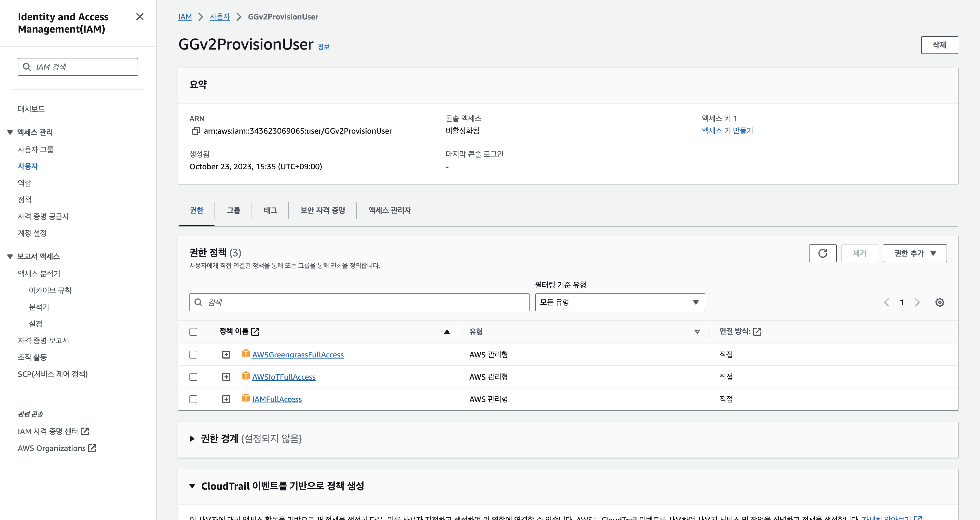
Task: Open the 권한 추가 dropdown button
Action: point(915,253)
